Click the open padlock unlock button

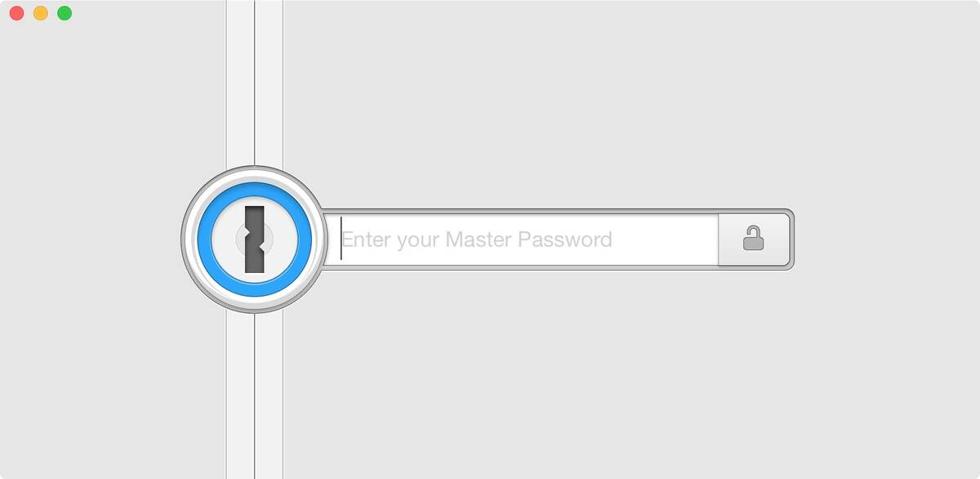tap(753, 239)
